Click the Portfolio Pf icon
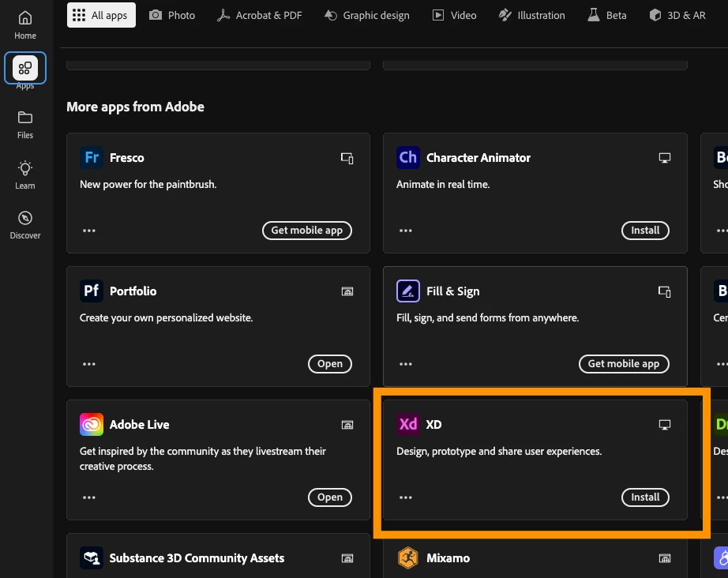 point(92,291)
